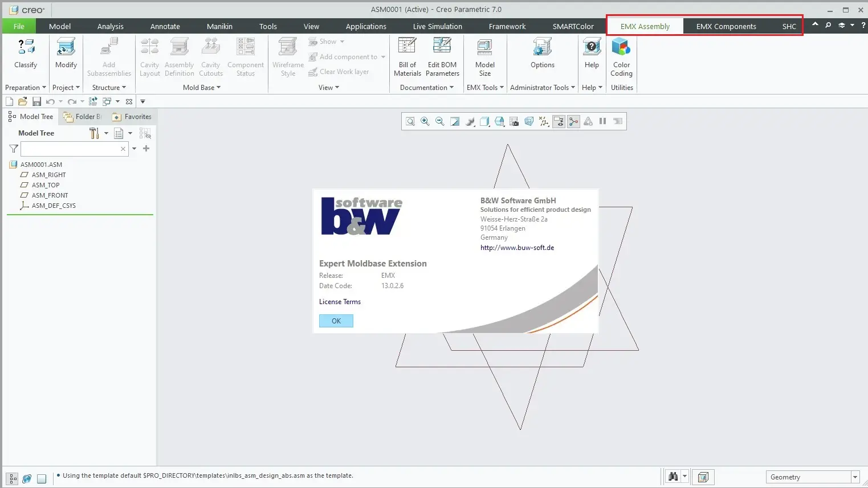The height and width of the screenshot is (488, 868).
Task: Click the Perspective view icon
Action: 529,121
